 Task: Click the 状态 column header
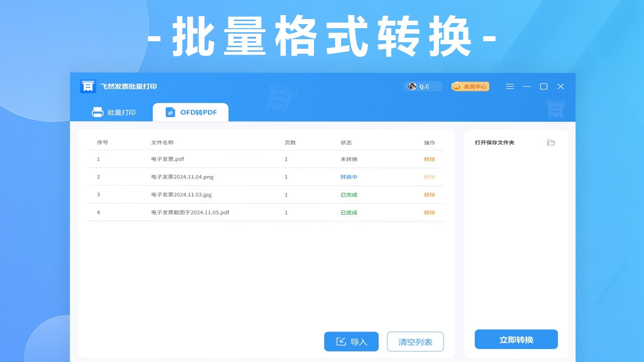[346, 143]
